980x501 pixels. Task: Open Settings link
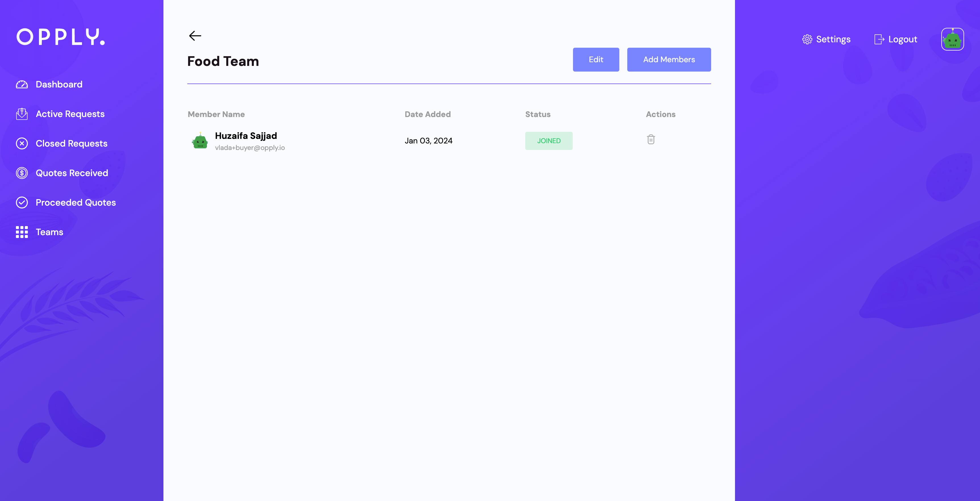833,39
